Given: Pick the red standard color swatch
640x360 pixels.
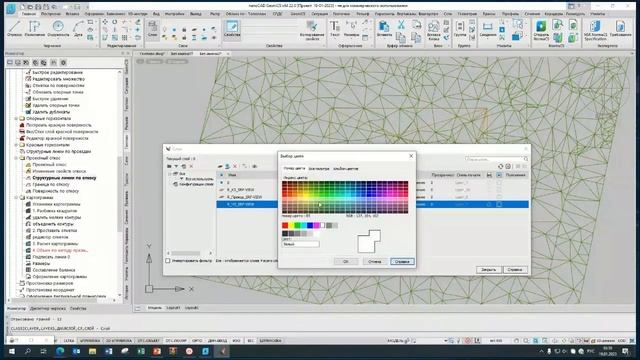Looking at the screenshot, I should click(285, 225).
